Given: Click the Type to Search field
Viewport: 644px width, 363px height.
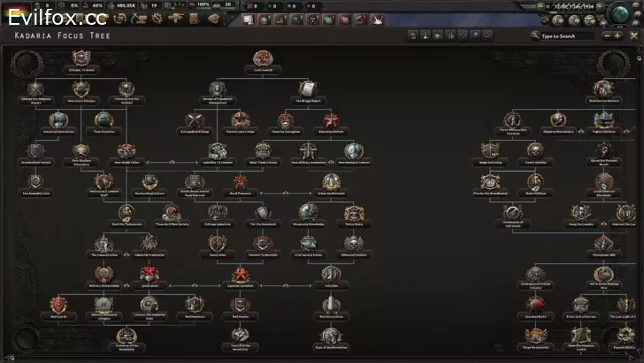Looking at the screenshot, I should click(x=567, y=36).
